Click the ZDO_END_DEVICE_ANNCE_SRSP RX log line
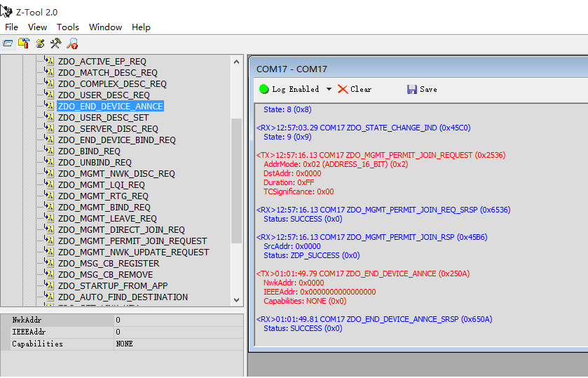The image size is (588, 378). pyautogui.click(x=374, y=319)
